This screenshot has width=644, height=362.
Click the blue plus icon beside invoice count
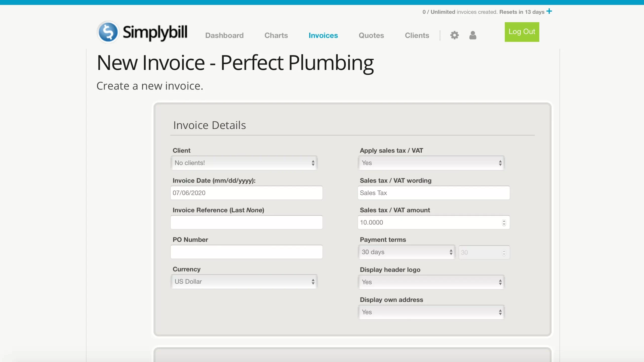pos(549,11)
